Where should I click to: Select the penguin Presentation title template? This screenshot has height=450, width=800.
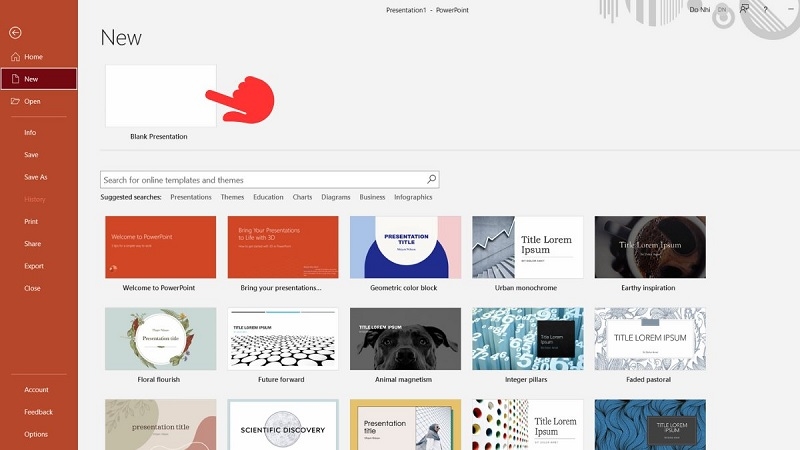pyautogui.click(x=406, y=424)
